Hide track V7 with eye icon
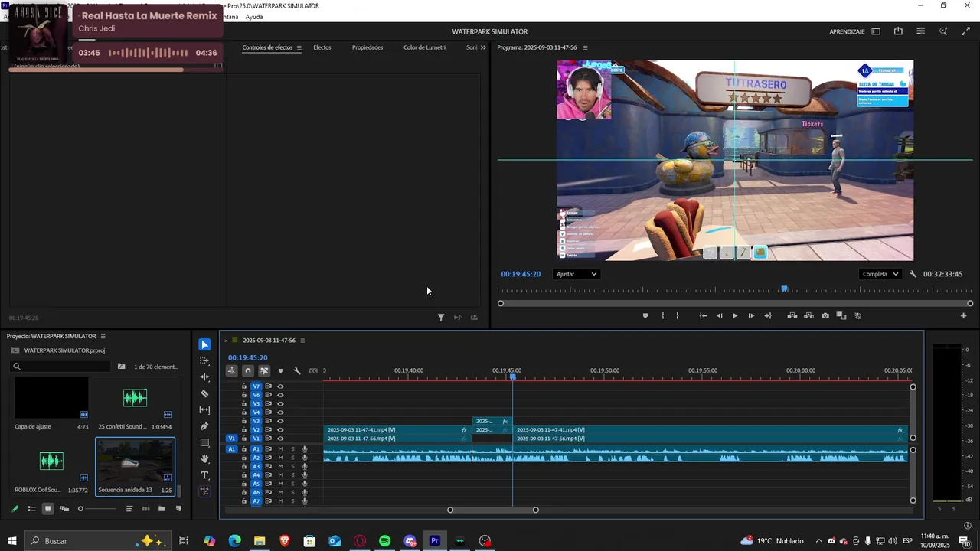The image size is (980, 551). click(280, 386)
